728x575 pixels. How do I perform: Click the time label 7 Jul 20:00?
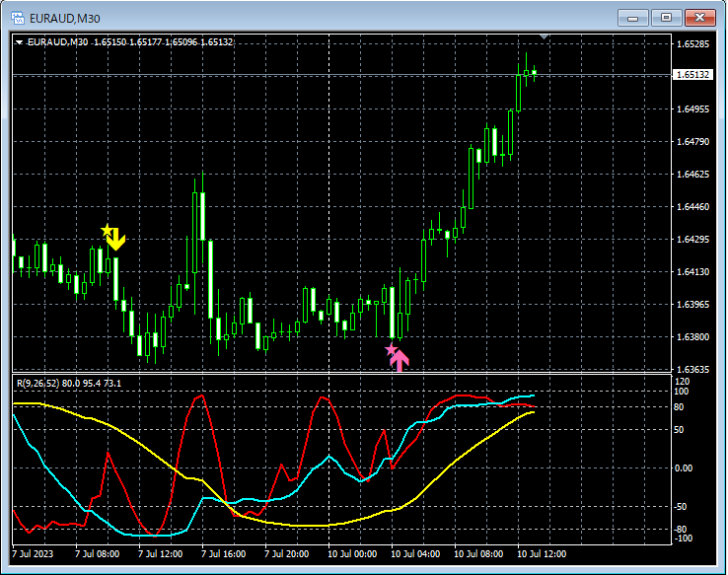coord(286,554)
